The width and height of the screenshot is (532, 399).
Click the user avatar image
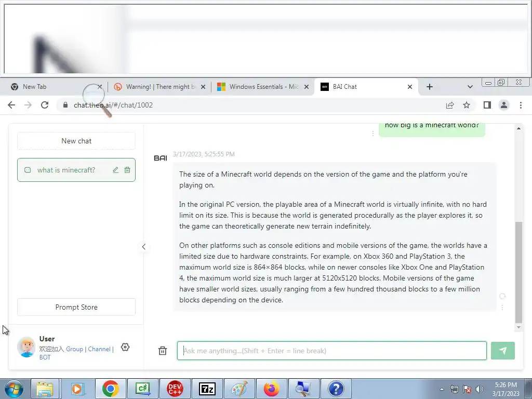(26, 347)
